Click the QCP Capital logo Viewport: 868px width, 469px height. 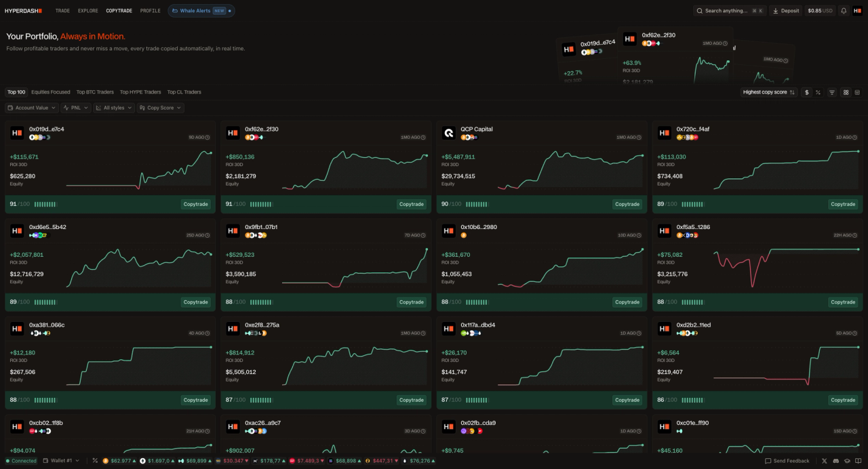pos(448,134)
